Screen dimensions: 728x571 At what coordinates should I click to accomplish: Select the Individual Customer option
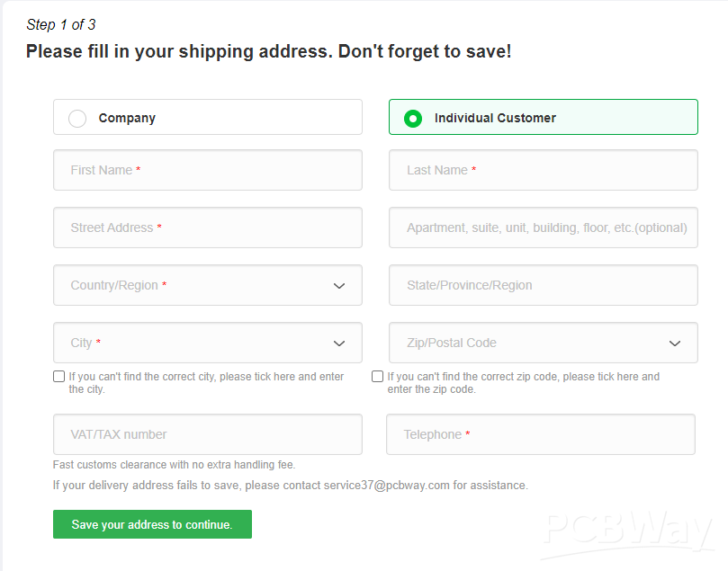tap(413, 118)
